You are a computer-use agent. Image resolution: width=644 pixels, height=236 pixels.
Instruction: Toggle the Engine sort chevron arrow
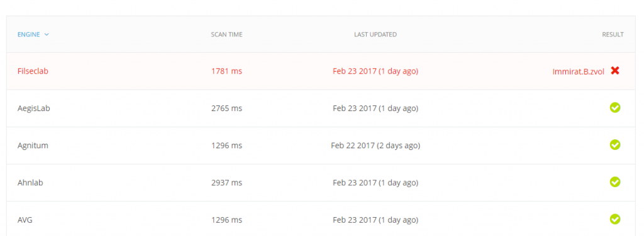coord(47,35)
